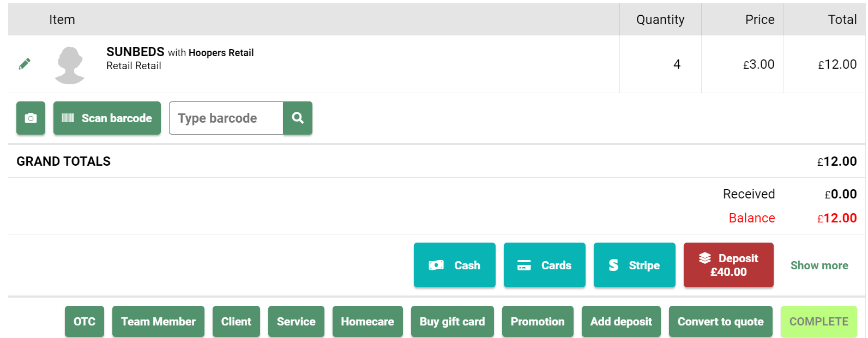Select Stripe as payment method

[x=635, y=265]
